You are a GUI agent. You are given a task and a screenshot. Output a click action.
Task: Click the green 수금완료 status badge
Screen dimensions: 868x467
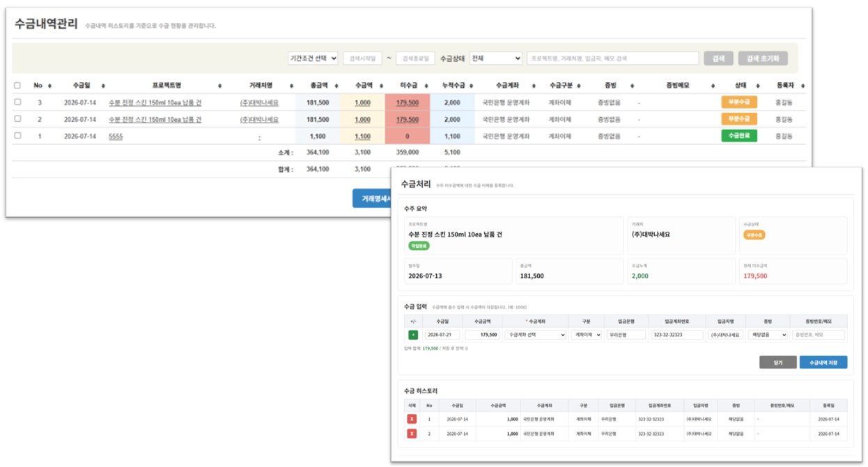tap(739, 136)
